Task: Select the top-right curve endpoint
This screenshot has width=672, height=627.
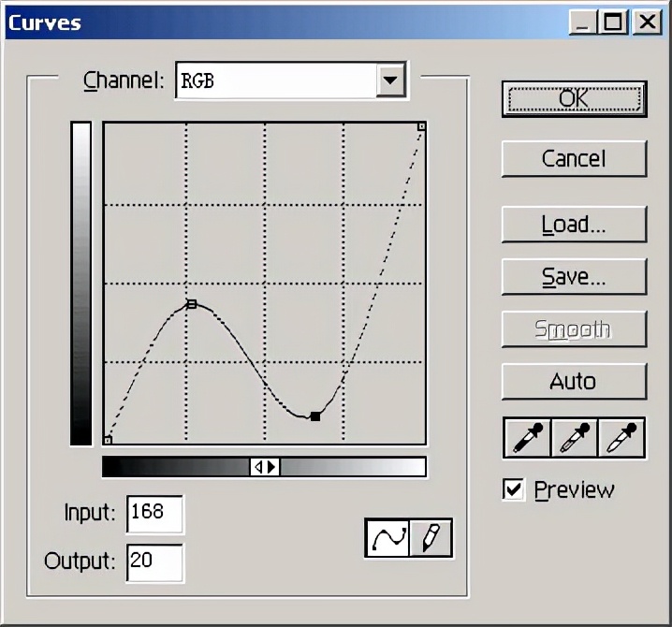Action: coord(421,126)
